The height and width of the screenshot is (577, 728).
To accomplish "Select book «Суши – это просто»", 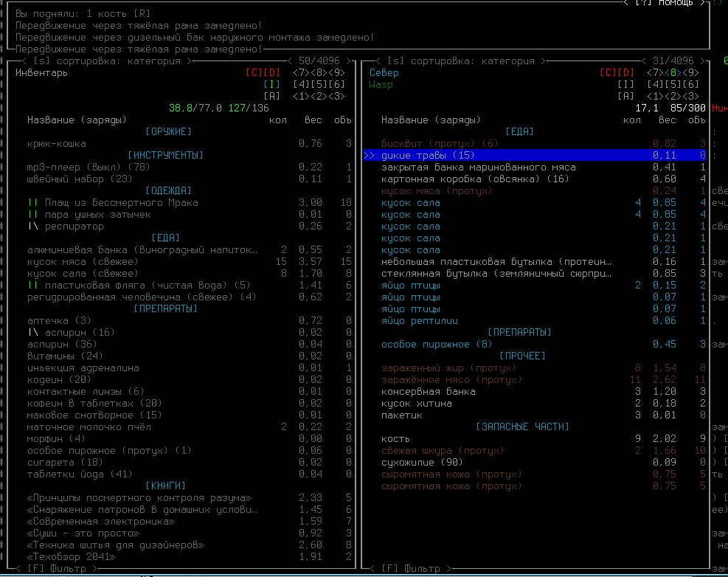I will click(190, 533).
